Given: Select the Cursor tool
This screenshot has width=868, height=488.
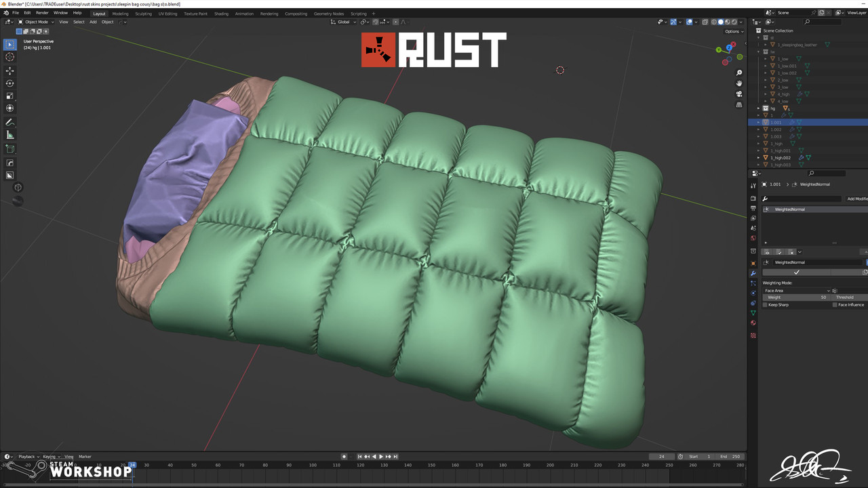Looking at the screenshot, I should pos(10,57).
